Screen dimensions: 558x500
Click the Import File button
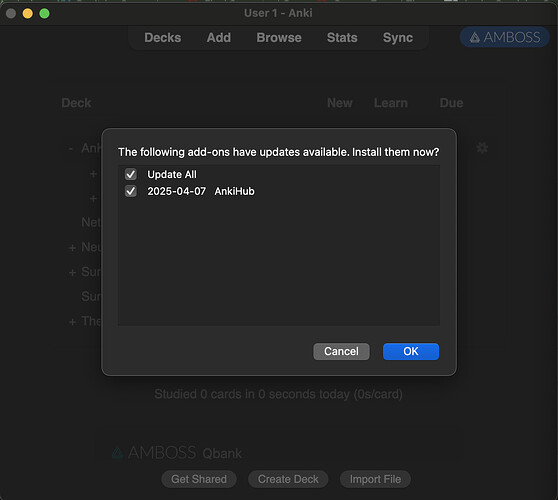point(375,479)
